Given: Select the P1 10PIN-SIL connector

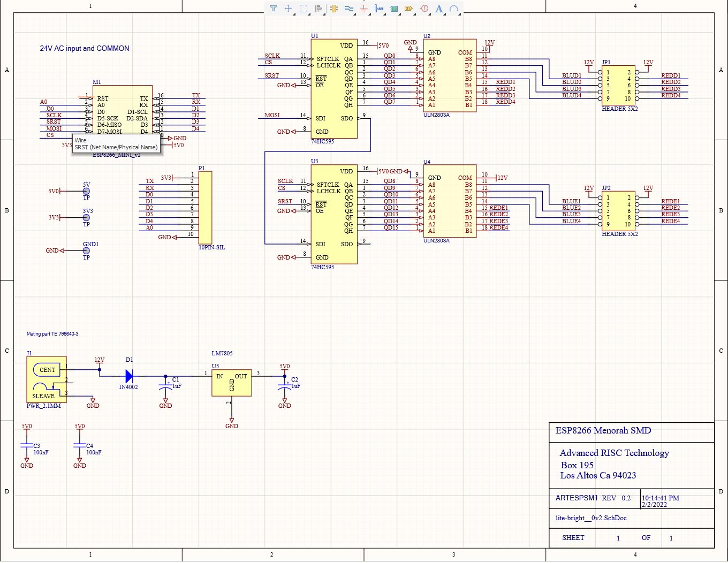Looking at the screenshot, I should point(205,208).
